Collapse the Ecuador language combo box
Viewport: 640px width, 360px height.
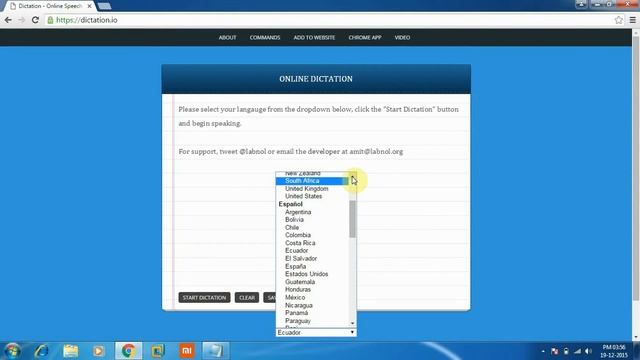point(316,333)
